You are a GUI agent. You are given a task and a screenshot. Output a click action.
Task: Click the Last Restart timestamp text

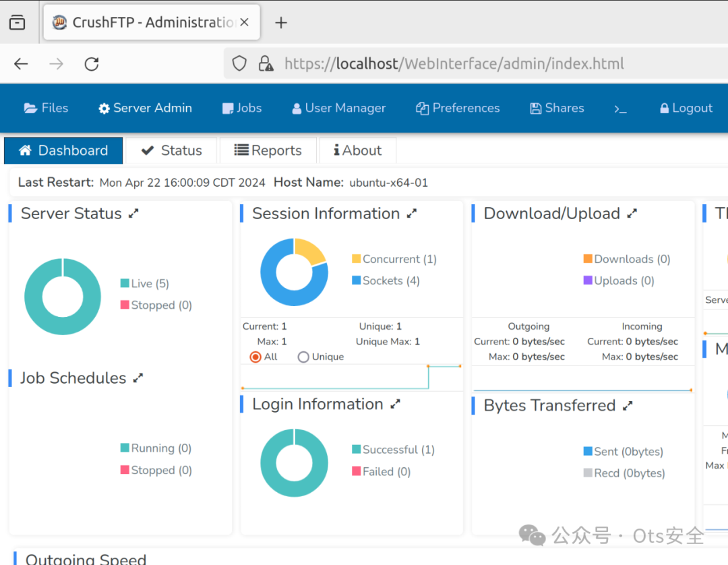[x=183, y=183]
